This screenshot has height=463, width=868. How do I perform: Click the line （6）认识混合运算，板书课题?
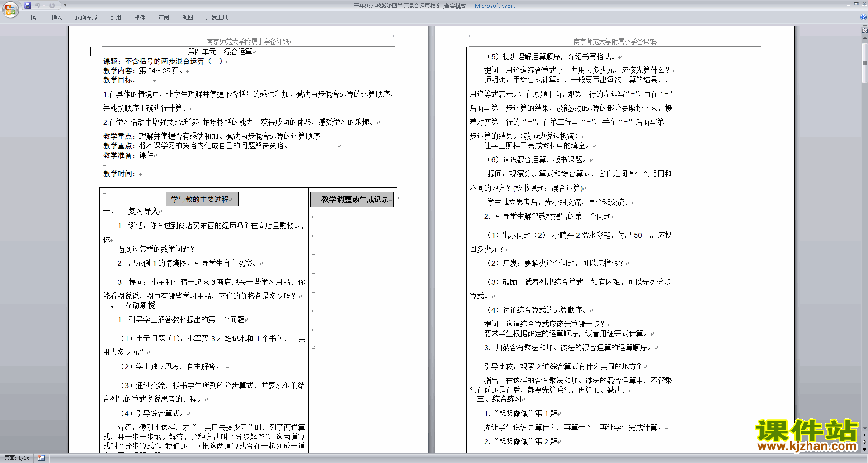point(537,159)
